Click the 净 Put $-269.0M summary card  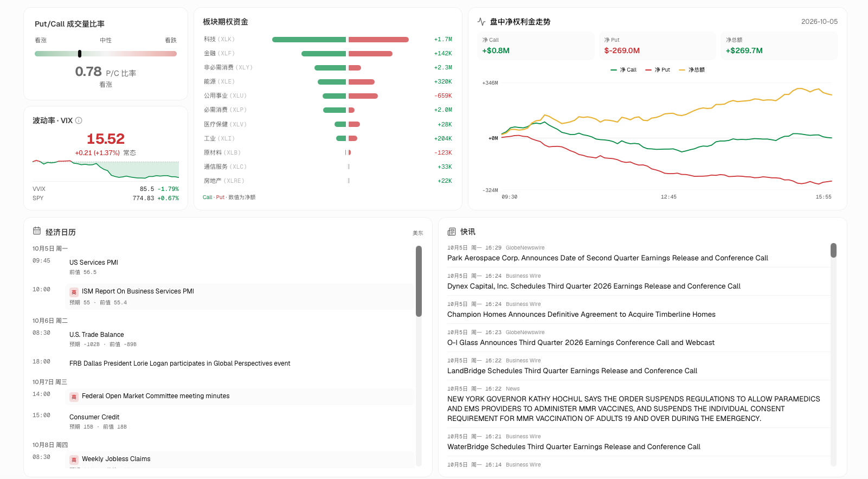coord(658,46)
